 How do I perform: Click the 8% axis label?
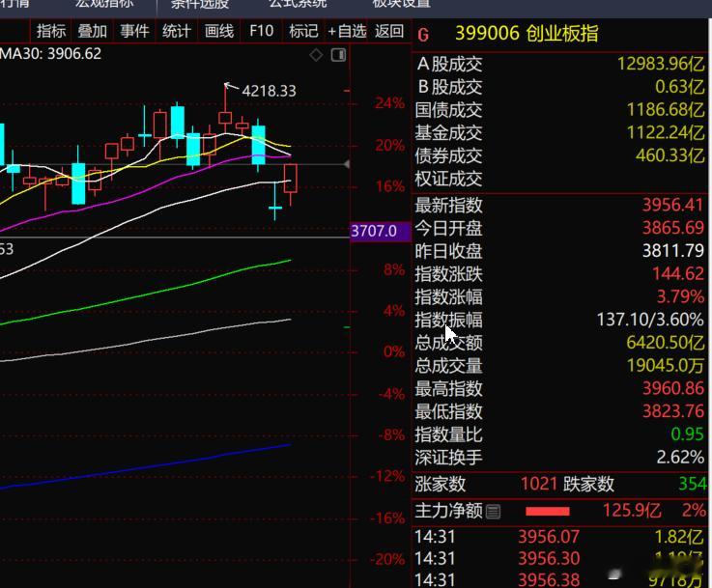click(394, 270)
